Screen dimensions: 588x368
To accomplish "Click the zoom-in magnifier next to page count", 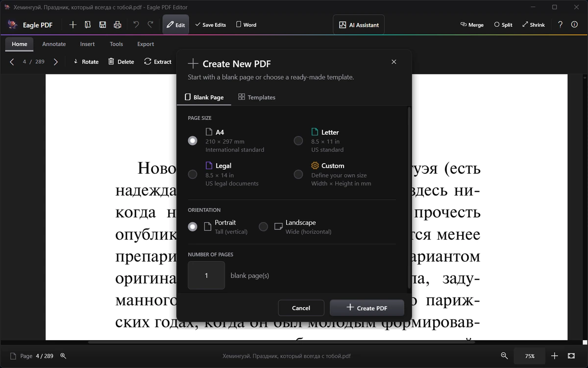I will (63, 356).
